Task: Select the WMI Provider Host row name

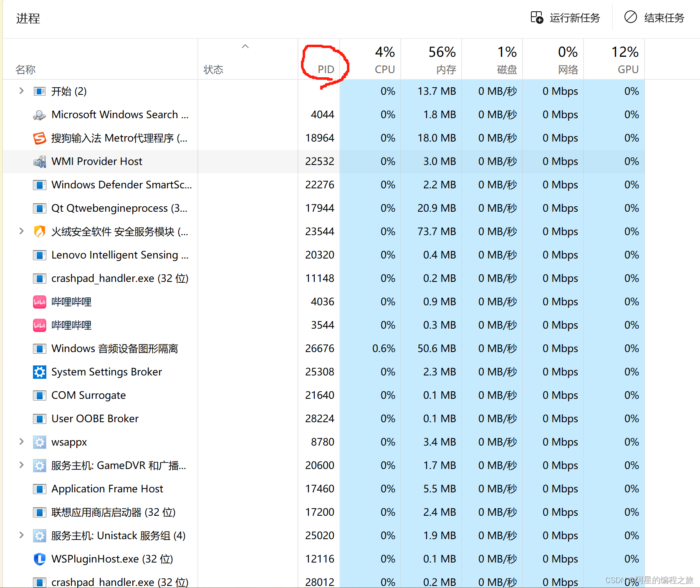Action: point(97,162)
